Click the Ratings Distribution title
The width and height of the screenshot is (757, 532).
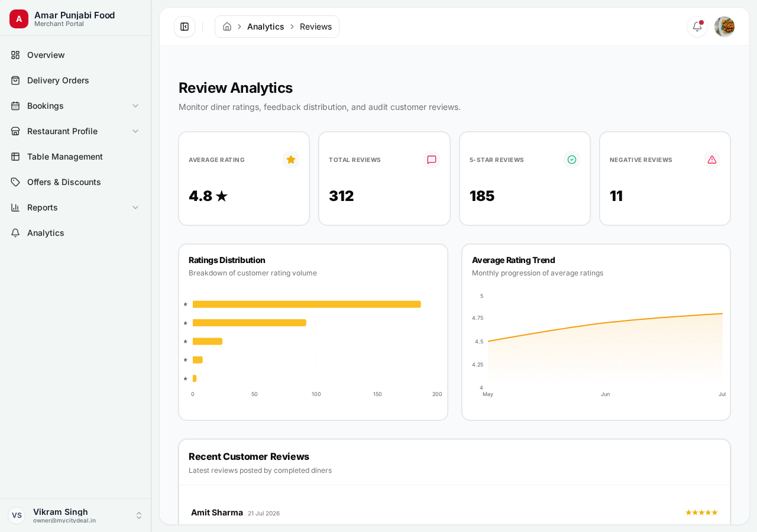tap(227, 260)
